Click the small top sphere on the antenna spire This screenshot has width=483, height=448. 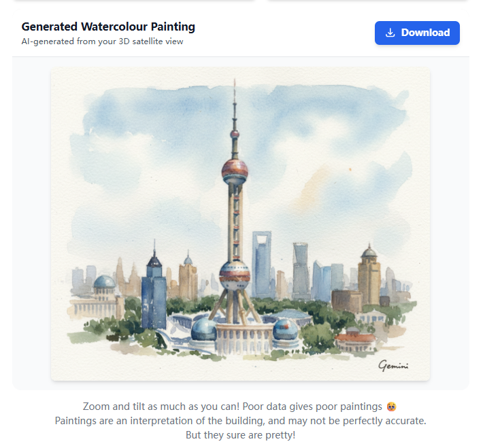235,134
